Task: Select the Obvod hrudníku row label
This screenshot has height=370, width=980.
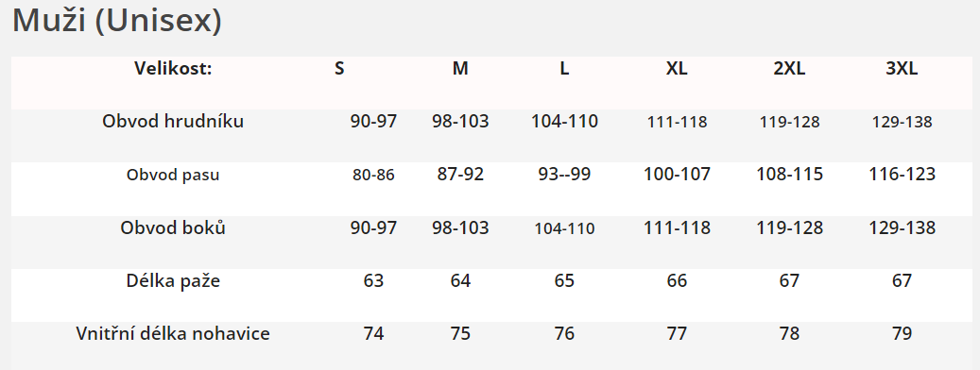Action: click(173, 121)
